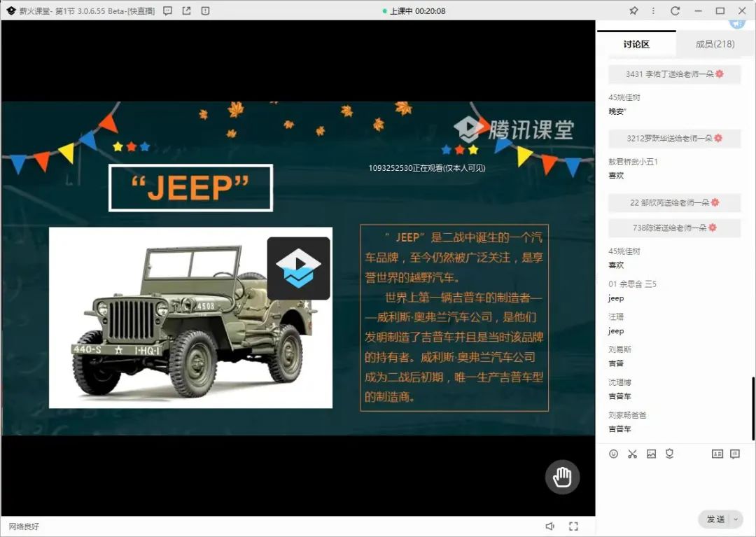
Task: Click the 网络良好 network status
Action: [x=24, y=526]
